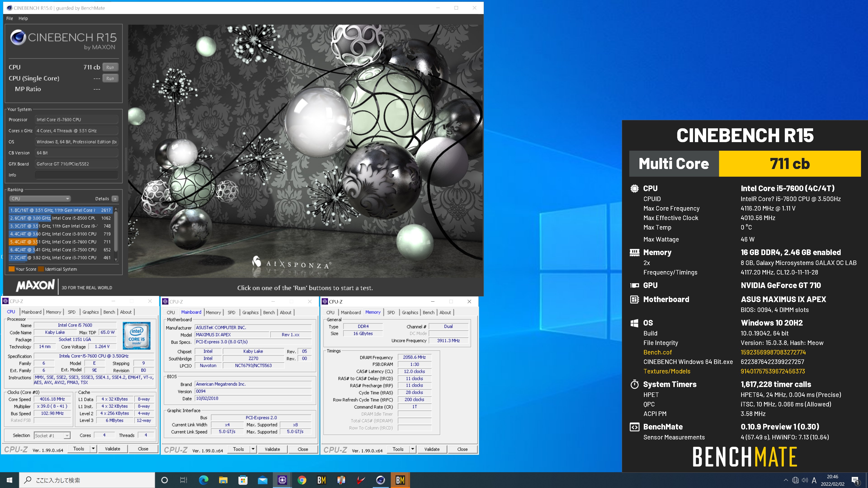Open the About tab in the CPU-Z Memory window
This screenshot has height=488, width=868.
point(445,312)
